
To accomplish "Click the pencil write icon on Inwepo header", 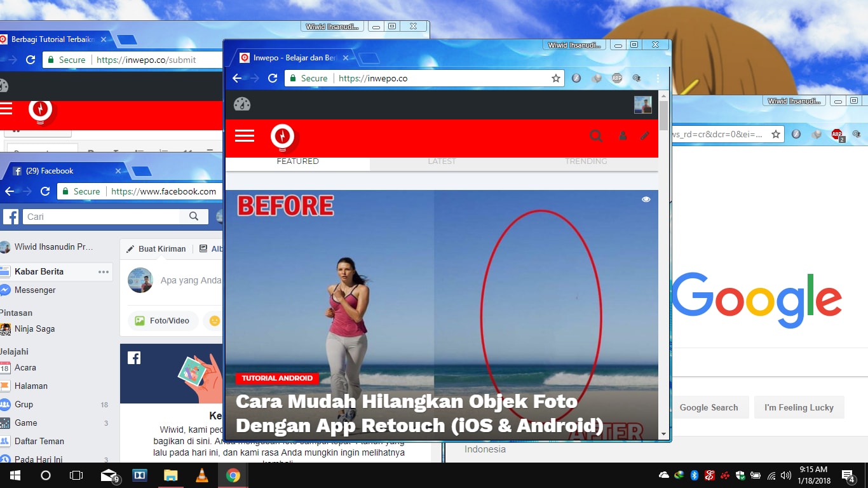I will tap(645, 136).
